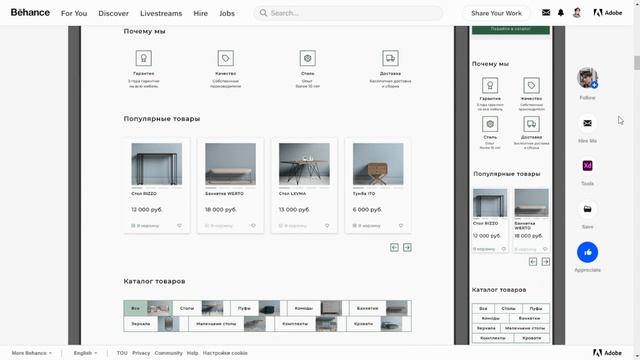Focus the Search input field

[x=348, y=13]
